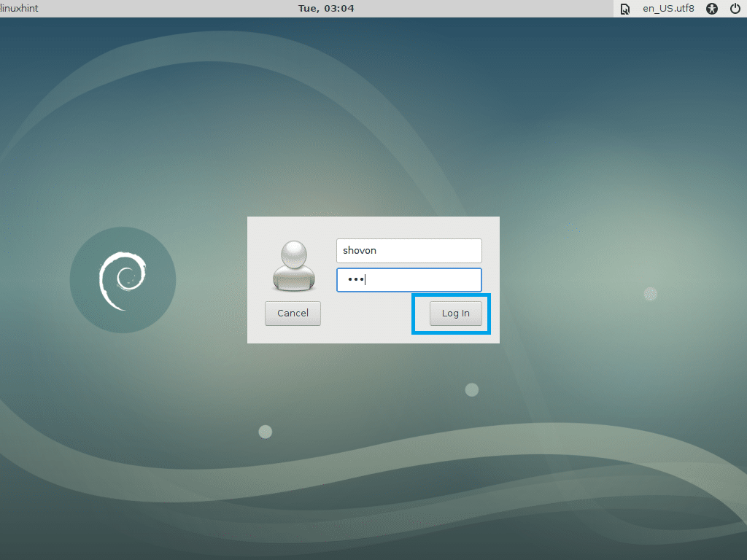
Task: Open the power options icon
Action: point(735,9)
